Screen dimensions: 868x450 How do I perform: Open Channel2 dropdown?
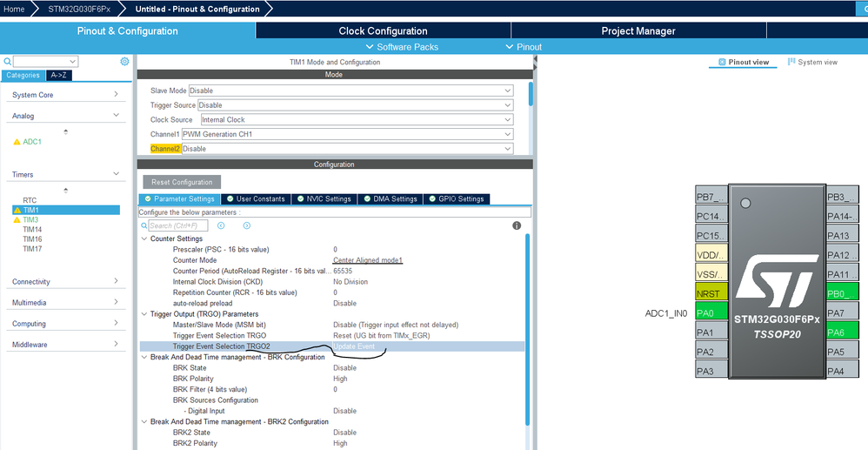[x=347, y=149]
